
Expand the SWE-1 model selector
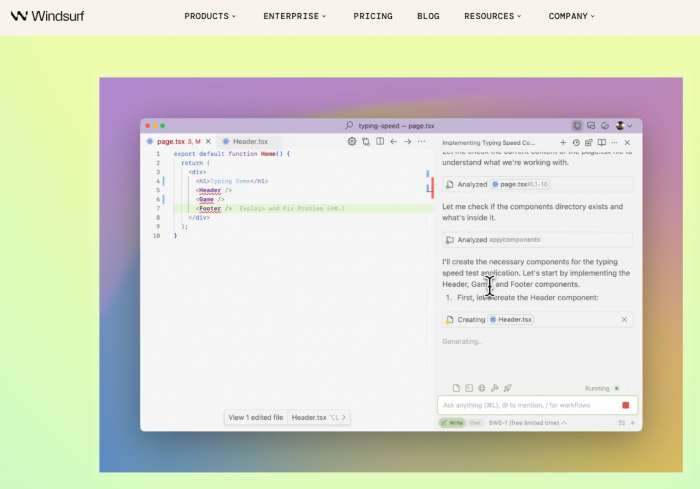pos(527,423)
